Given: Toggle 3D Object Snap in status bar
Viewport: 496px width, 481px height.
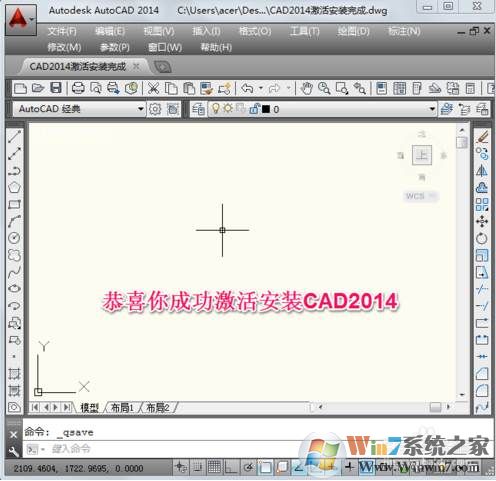Looking at the screenshot, I should click(282, 467).
